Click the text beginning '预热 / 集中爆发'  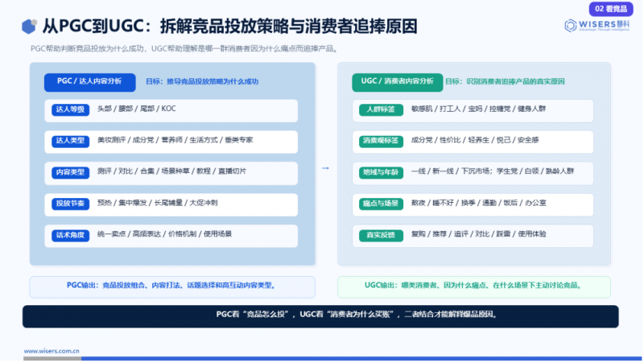pos(157,204)
